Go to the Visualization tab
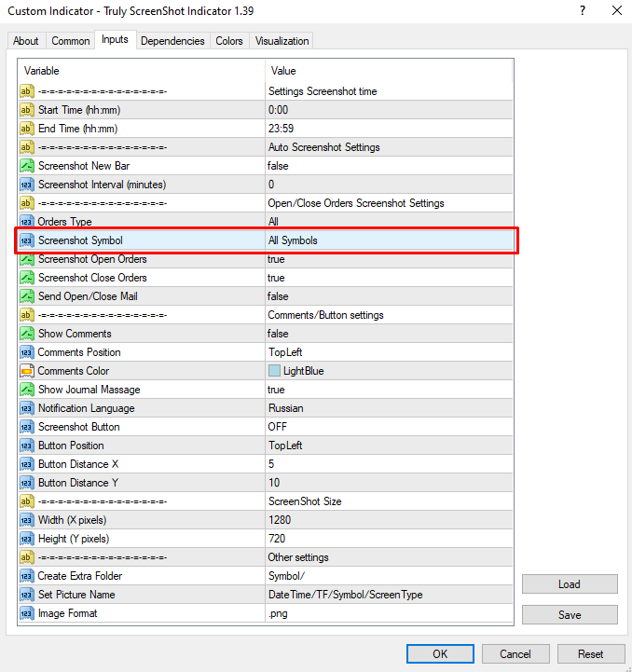Image resolution: width=632 pixels, height=672 pixels. (282, 41)
